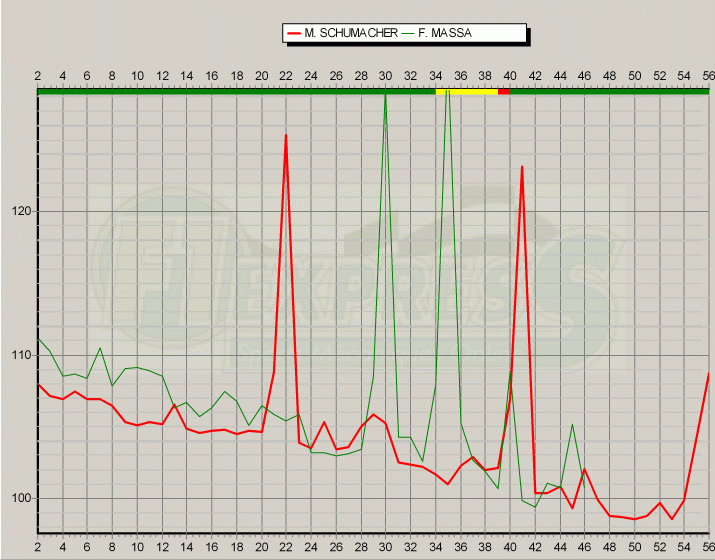Viewport: 715px width, 560px height.
Task: Click the 110 label on the vertical axis
Action: pos(21,355)
